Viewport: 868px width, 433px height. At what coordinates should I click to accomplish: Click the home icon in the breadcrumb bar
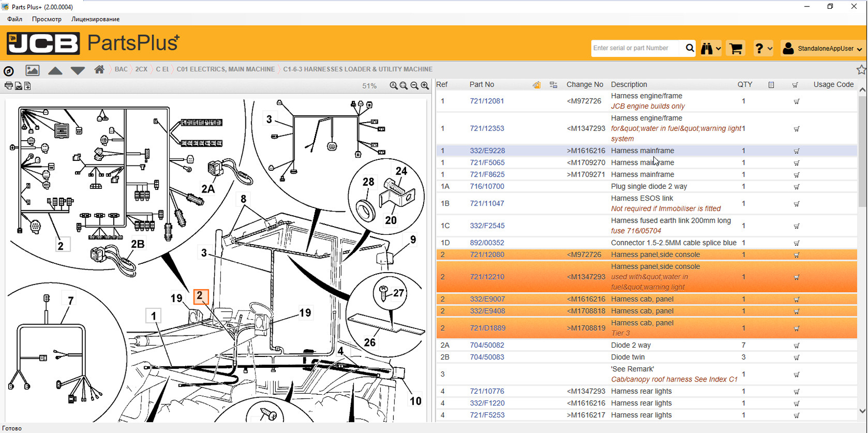pos(99,70)
